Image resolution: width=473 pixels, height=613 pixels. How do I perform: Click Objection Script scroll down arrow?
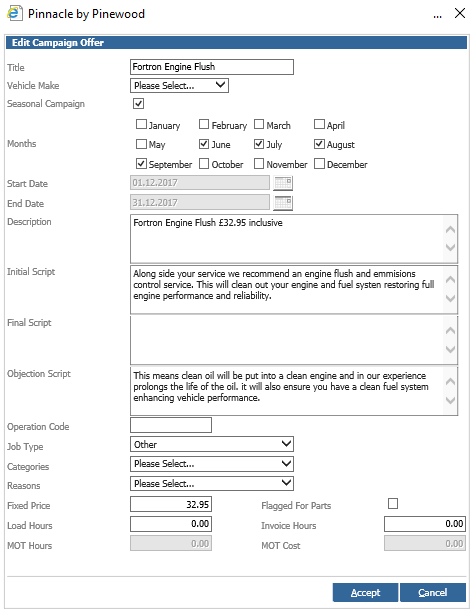(x=450, y=400)
